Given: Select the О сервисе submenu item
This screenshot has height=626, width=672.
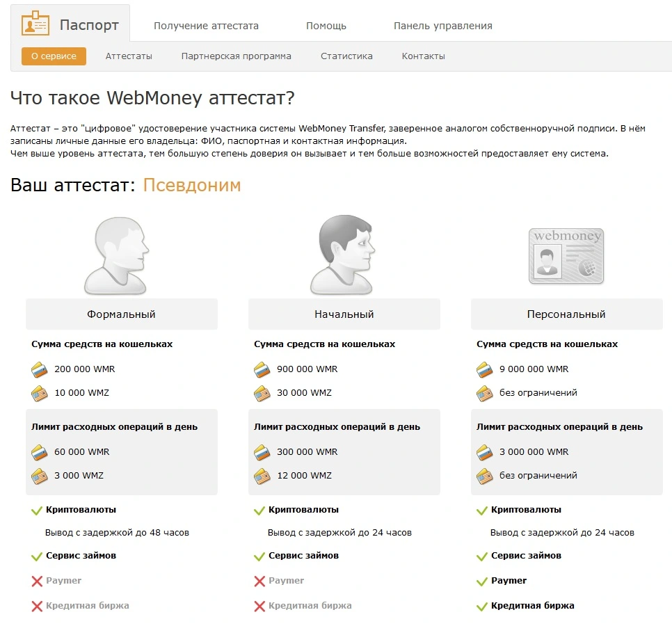Looking at the screenshot, I should click(54, 56).
